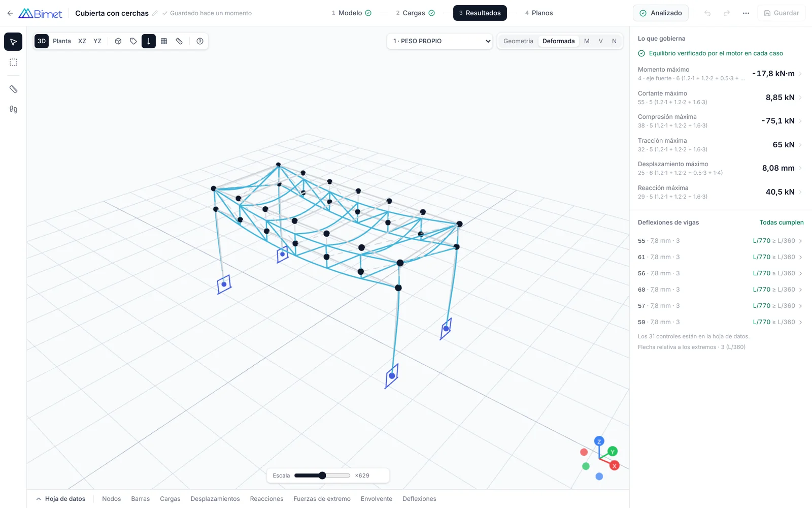Go to the Planos step

[539, 13]
